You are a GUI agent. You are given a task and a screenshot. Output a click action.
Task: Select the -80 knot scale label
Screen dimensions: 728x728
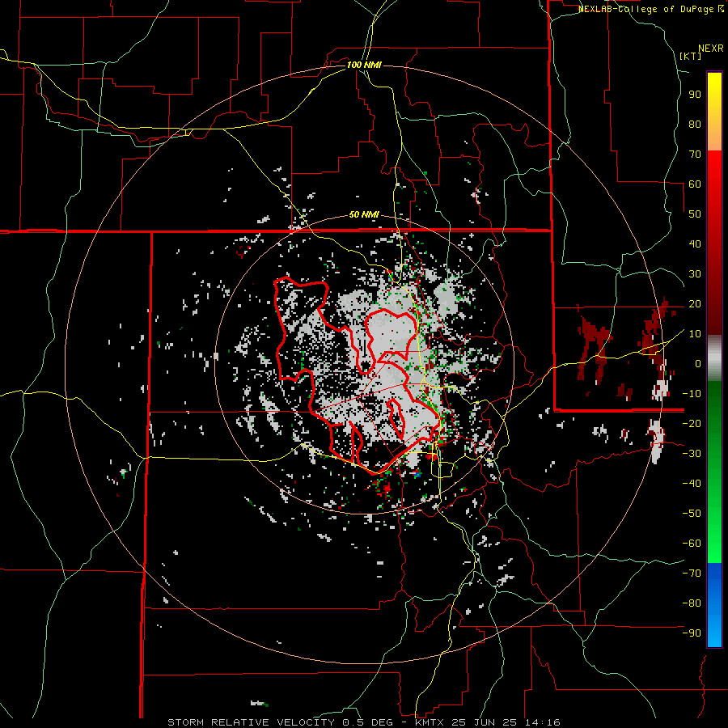coord(692,603)
